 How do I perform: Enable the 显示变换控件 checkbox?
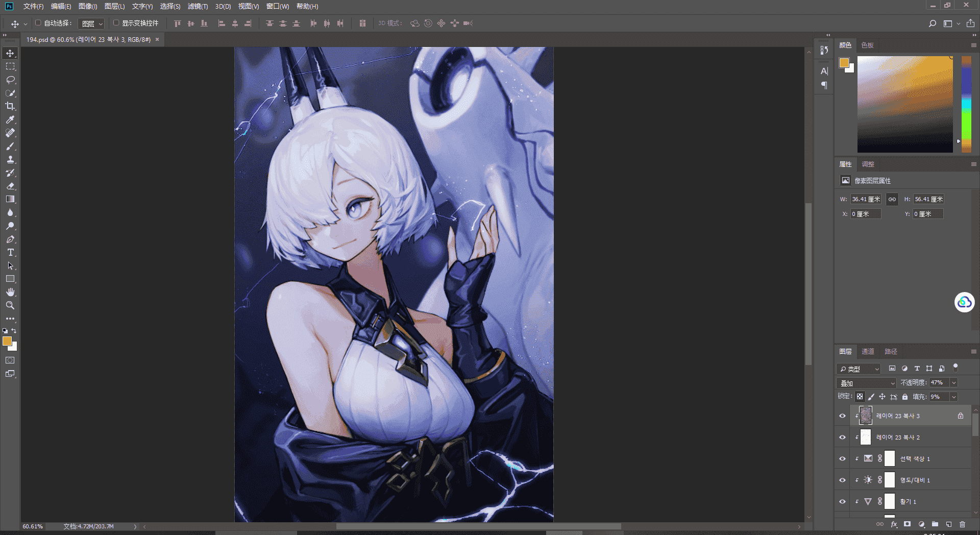click(x=116, y=23)
